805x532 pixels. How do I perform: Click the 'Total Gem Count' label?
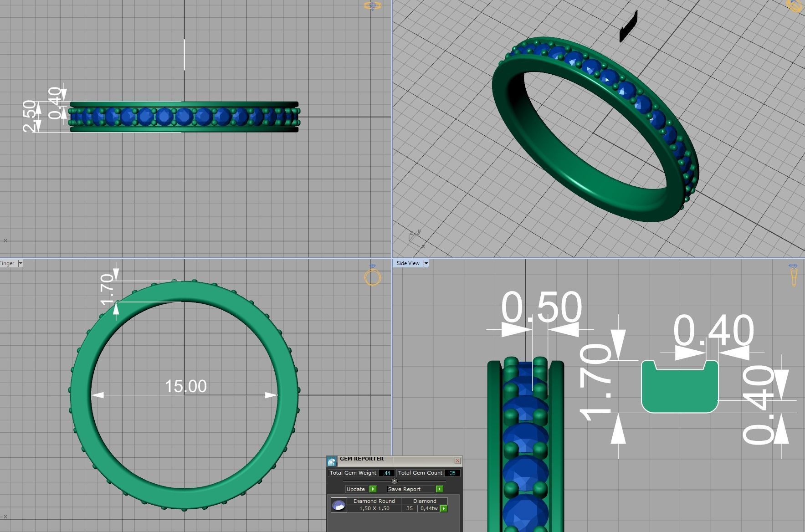coord(420,473)
